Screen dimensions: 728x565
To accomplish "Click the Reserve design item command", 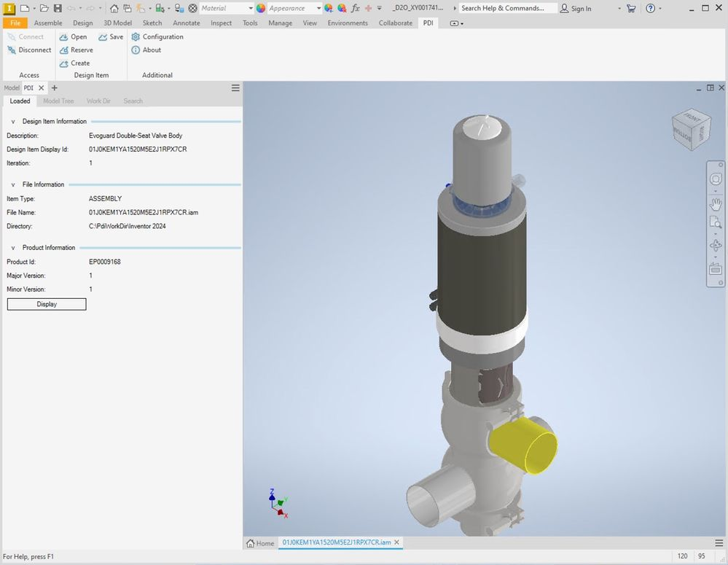I will (77, 50).
